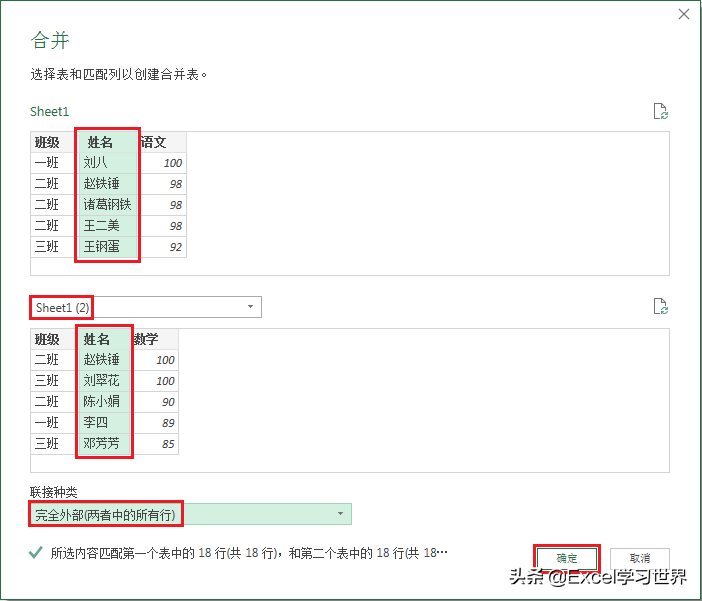Click the cell 刘翠花
The image size is (702, 601).
click(104, 381)
